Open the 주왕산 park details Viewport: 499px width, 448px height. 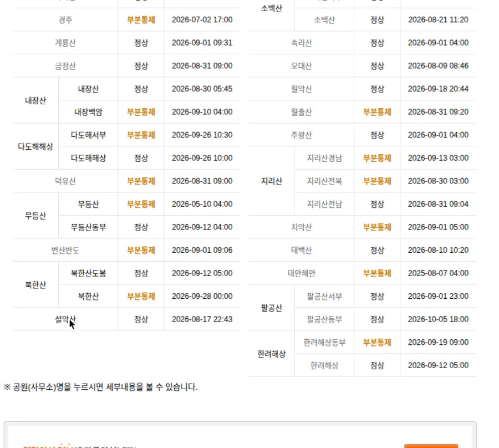coord(302,135)
